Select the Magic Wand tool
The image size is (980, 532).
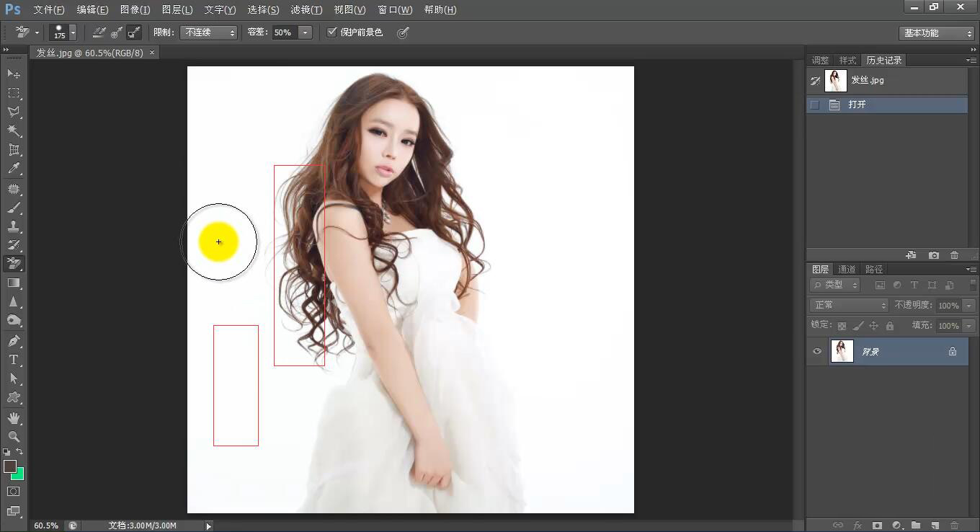(14, 130)
